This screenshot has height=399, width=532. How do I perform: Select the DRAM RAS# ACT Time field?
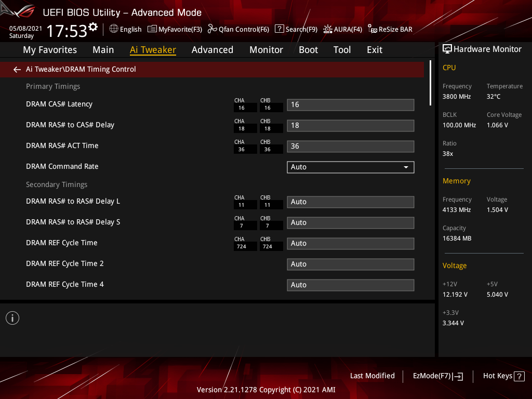351,146
